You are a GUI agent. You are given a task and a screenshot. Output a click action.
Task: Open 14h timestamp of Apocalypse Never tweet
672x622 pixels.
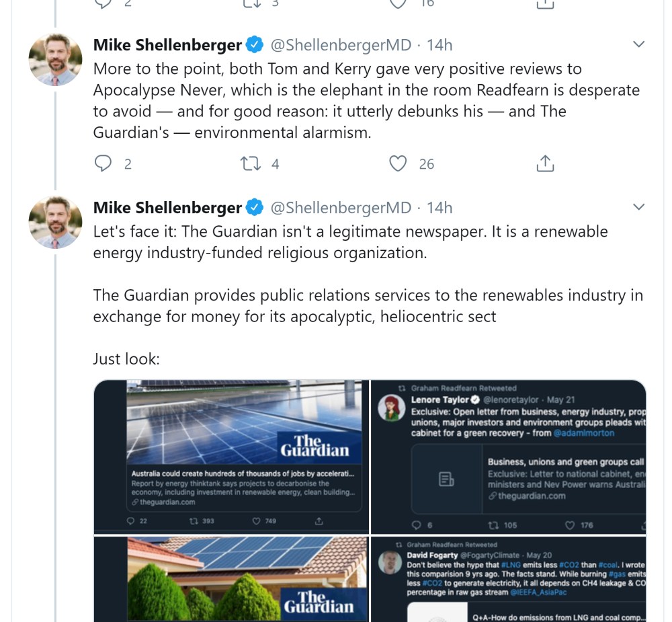[439, 45]
